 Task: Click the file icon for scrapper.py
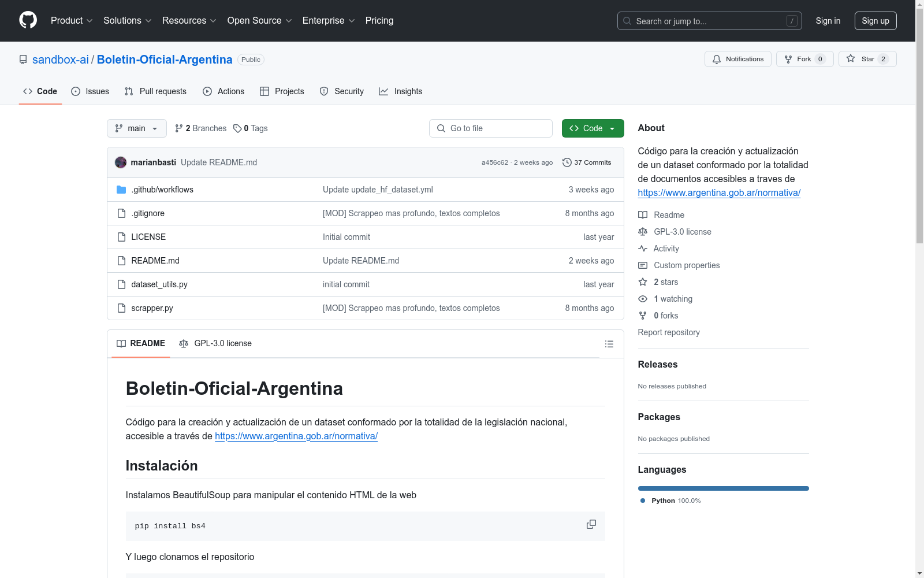tap(121, 308)
